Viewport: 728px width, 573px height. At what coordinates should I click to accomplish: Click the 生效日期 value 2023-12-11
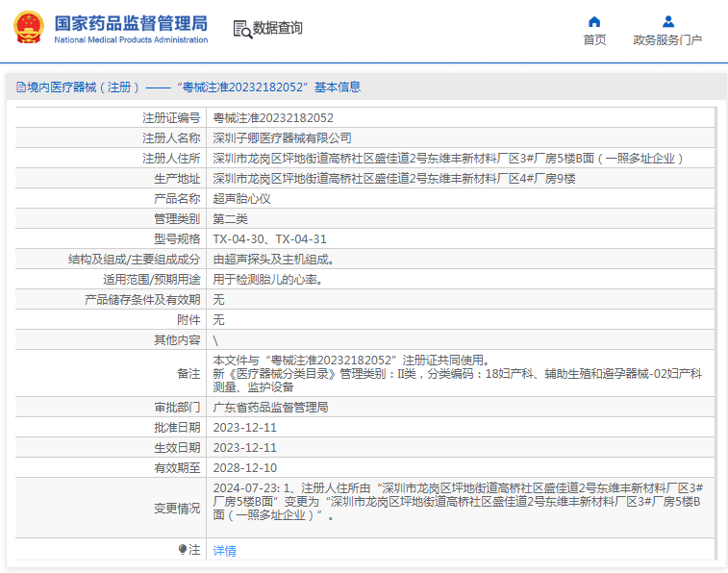[244, 448]
